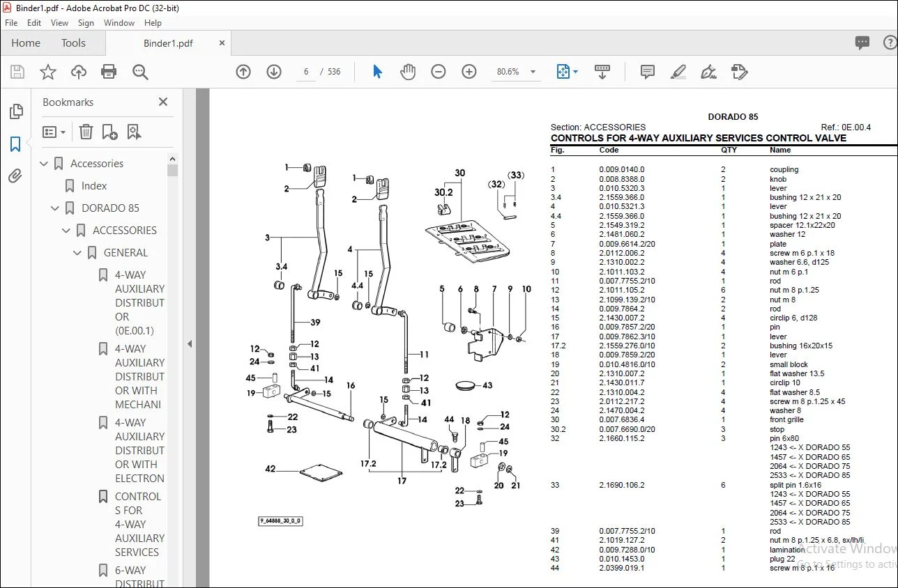Image resolution: width=898 pixels, height=588 pixels.
Task: Open the File menu
Action: click(x=11, y=23)
